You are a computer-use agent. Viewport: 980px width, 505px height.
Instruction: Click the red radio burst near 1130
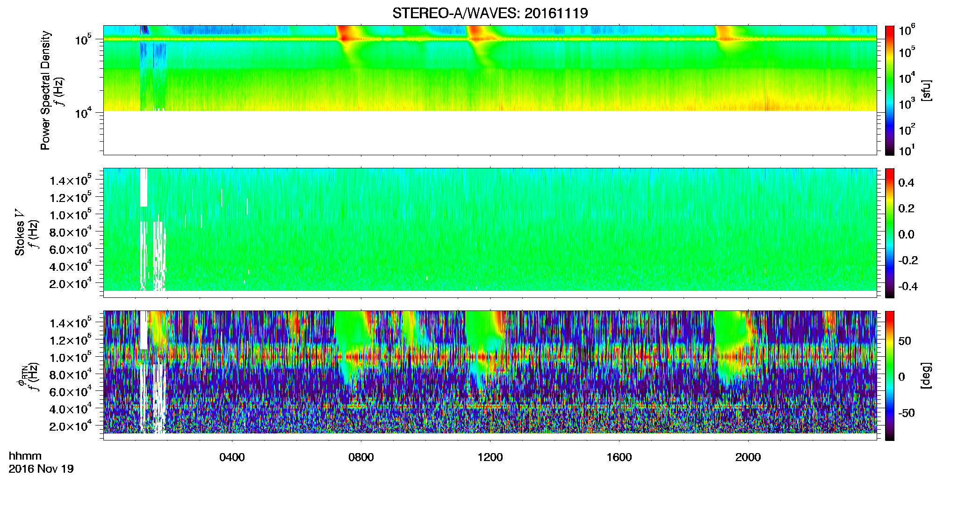point(476,34)
